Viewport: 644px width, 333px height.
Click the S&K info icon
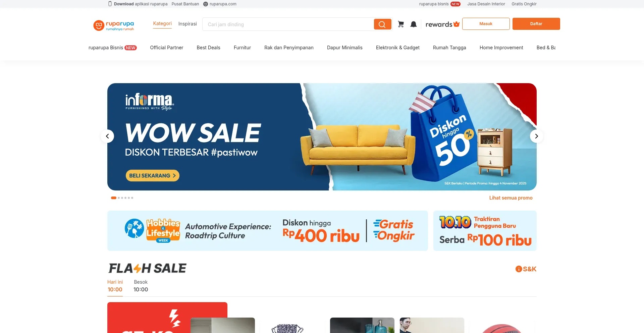point(519,269)
